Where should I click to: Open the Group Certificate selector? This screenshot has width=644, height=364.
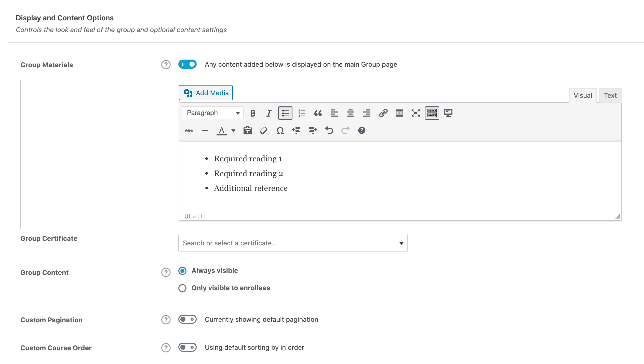point(401,243)
